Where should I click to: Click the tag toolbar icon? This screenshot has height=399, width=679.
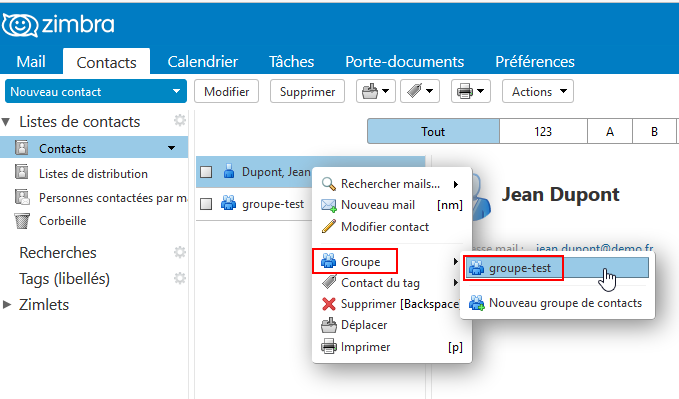click(414, 91)
